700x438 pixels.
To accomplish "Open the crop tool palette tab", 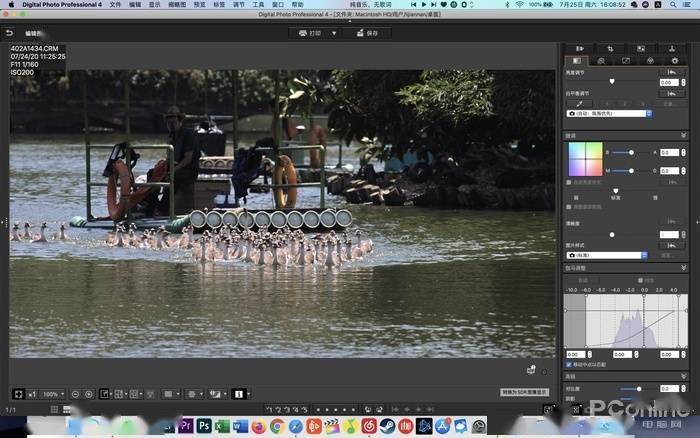I will pyautogui.click(x=609, y=48).
